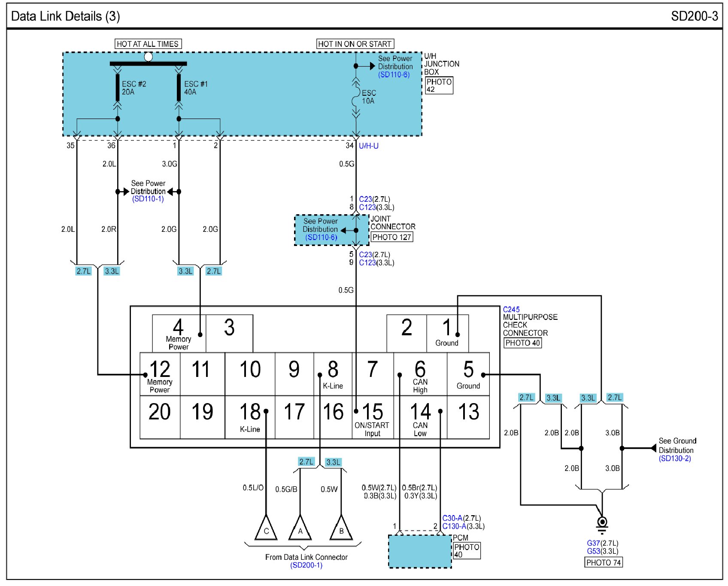Click the triangle connector labeled A

[x=300, y=528]
